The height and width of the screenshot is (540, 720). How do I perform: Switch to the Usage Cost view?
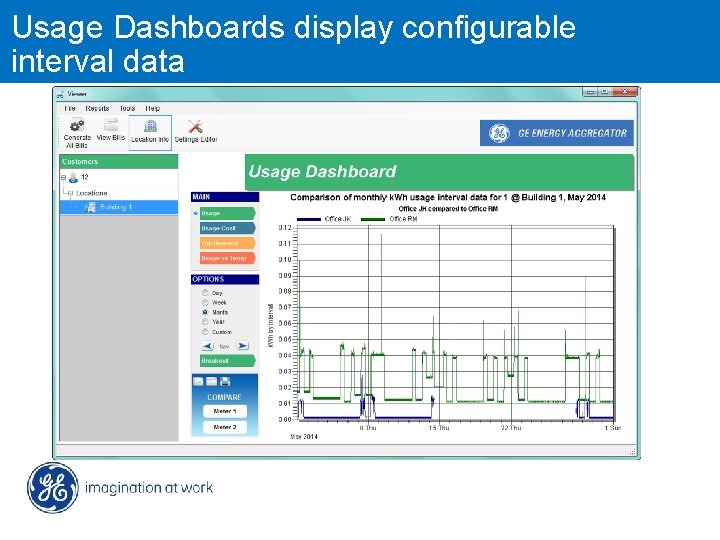point(228,228)
